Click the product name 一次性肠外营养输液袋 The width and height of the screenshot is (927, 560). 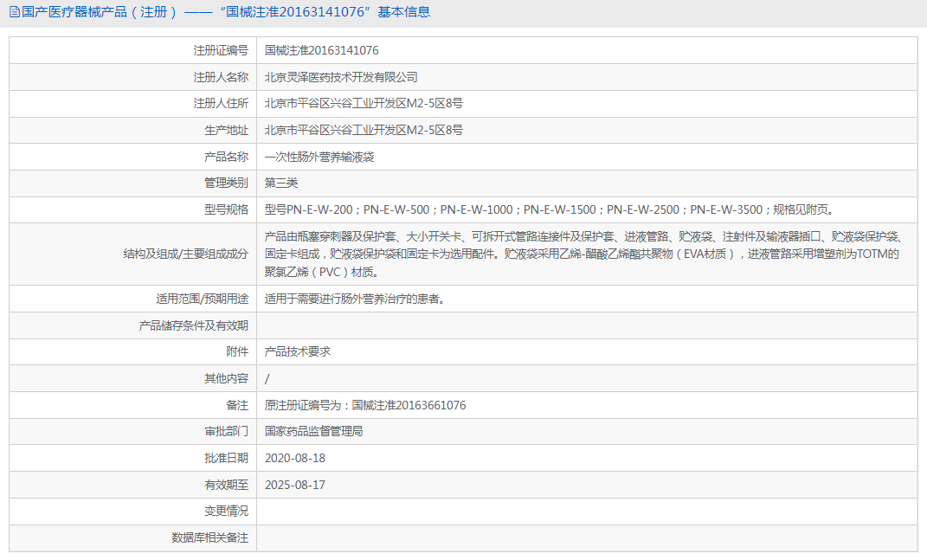pyautogui.click(x=319, y=157)
